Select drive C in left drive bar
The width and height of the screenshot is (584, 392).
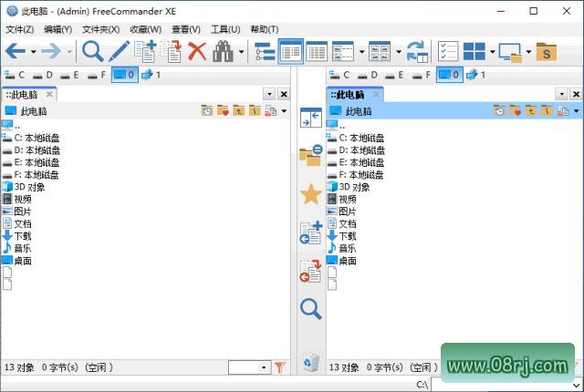[15, 75]
